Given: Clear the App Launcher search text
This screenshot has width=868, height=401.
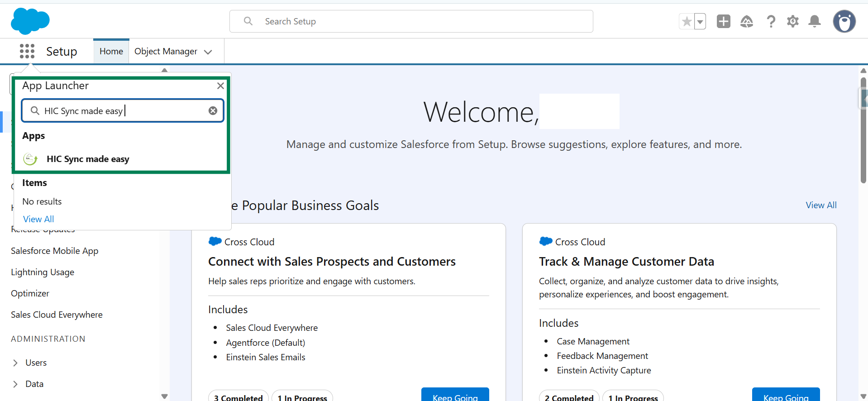Looking at the screenshot, I should [213, 111].
